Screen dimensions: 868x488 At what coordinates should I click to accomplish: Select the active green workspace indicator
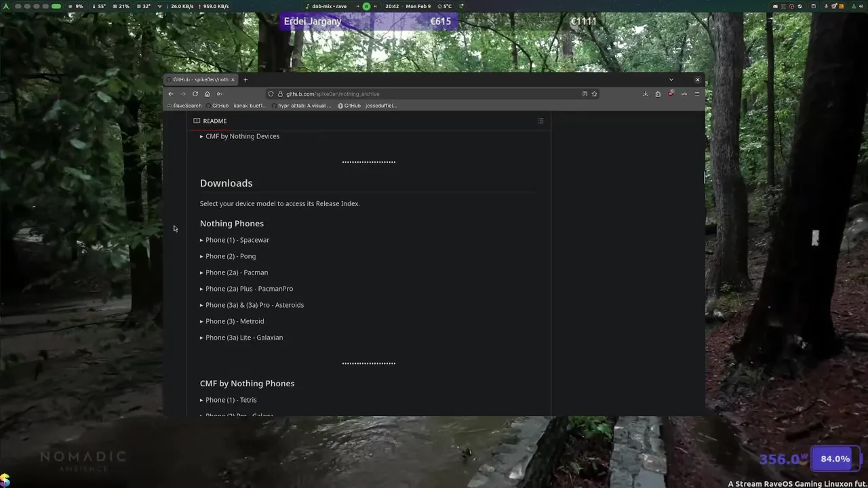point(56,6)
